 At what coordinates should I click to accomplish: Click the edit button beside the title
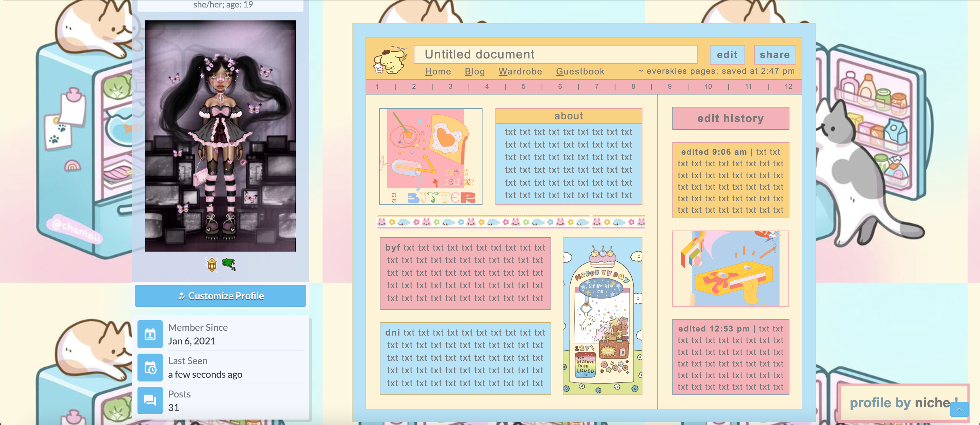(727, 55)
